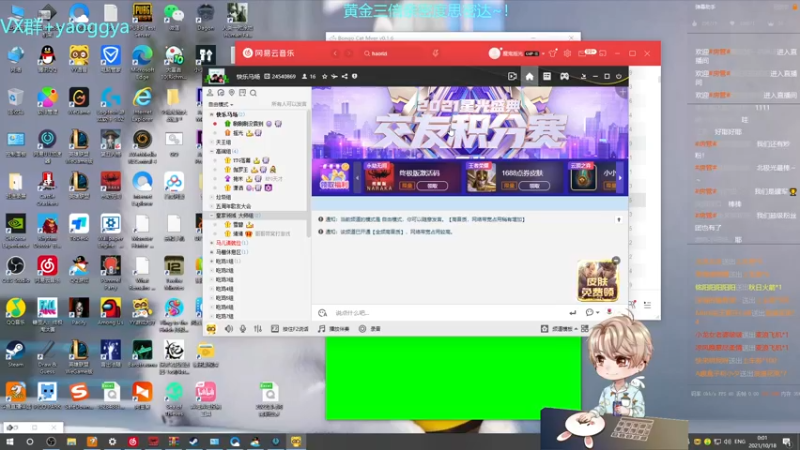Go back in NetEase Music navigation
This screenshot has width=800, height=450.
335,54
